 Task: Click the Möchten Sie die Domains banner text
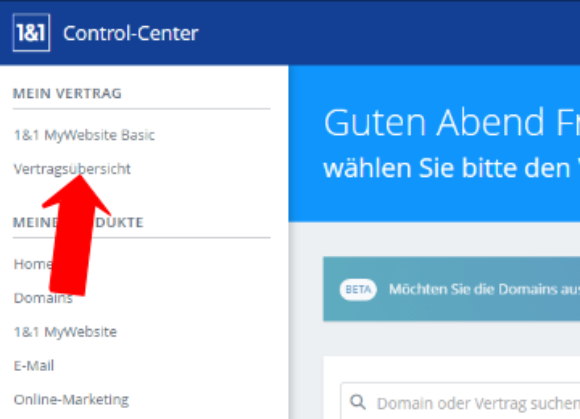(485, 289)
